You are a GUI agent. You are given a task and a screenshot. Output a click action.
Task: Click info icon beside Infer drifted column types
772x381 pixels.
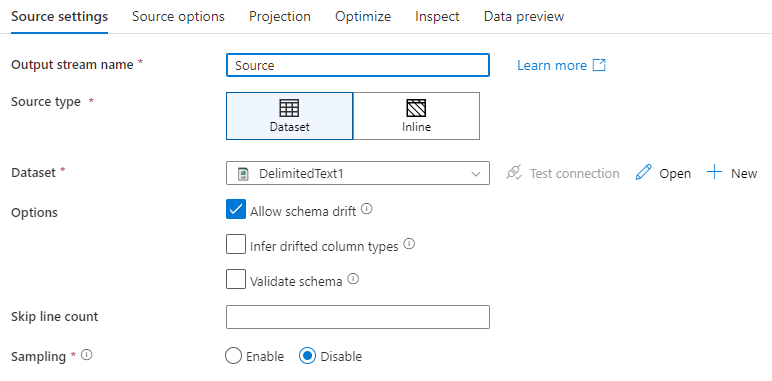409,243
